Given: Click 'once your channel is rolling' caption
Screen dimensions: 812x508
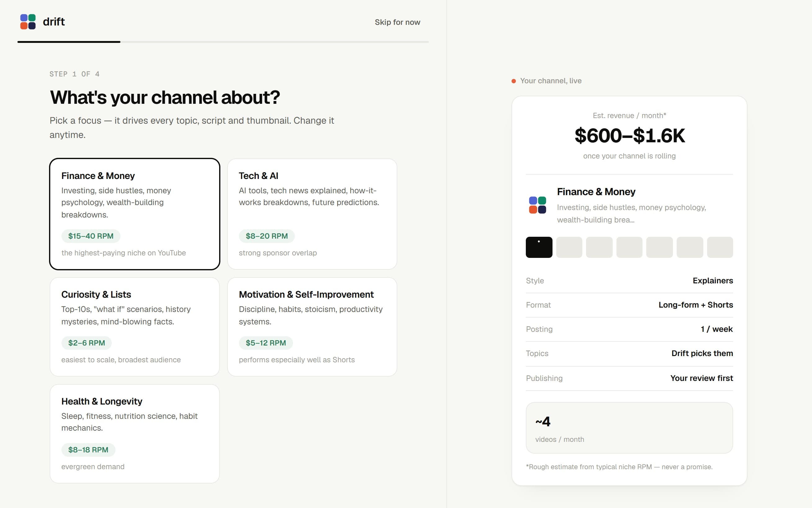Looking at the screenshot, I should tap(629, 156).
